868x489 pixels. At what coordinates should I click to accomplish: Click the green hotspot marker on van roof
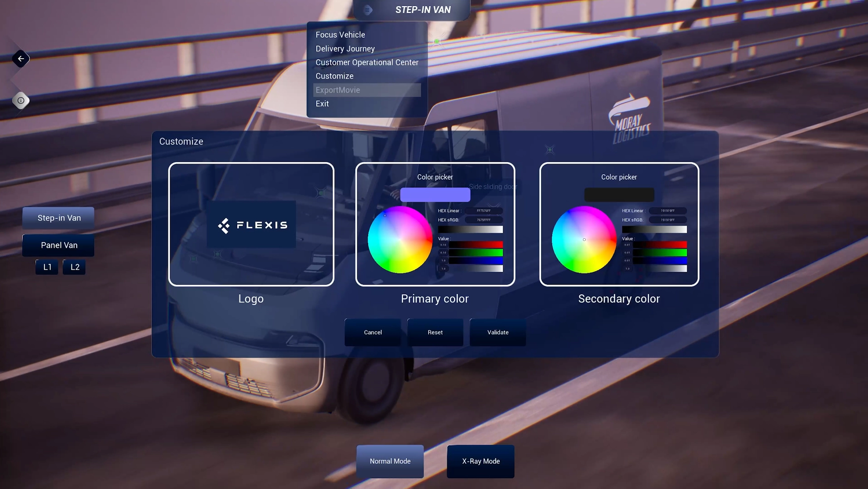437,41
